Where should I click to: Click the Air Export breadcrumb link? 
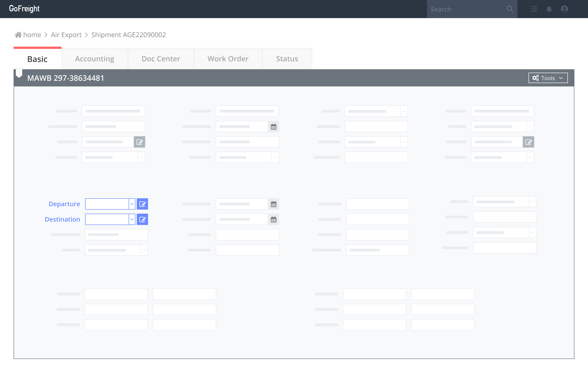tap(66, 35)
